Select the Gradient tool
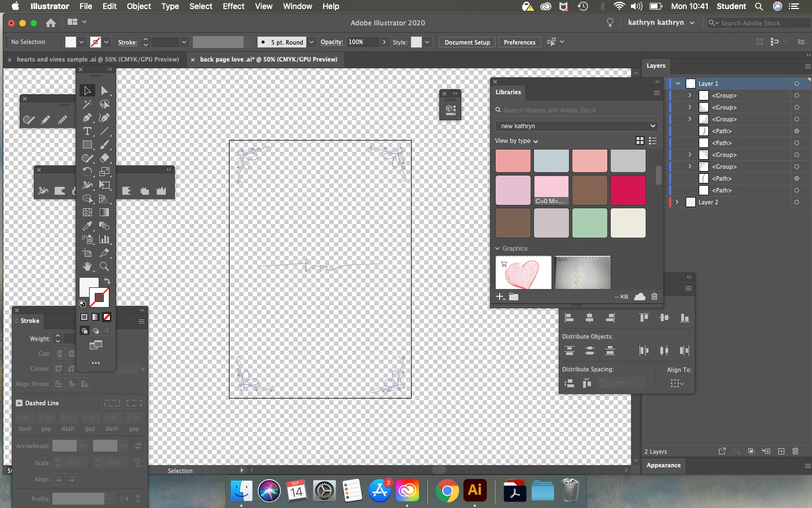The width and height of the screenshot is (812, 508). [104, 212]
